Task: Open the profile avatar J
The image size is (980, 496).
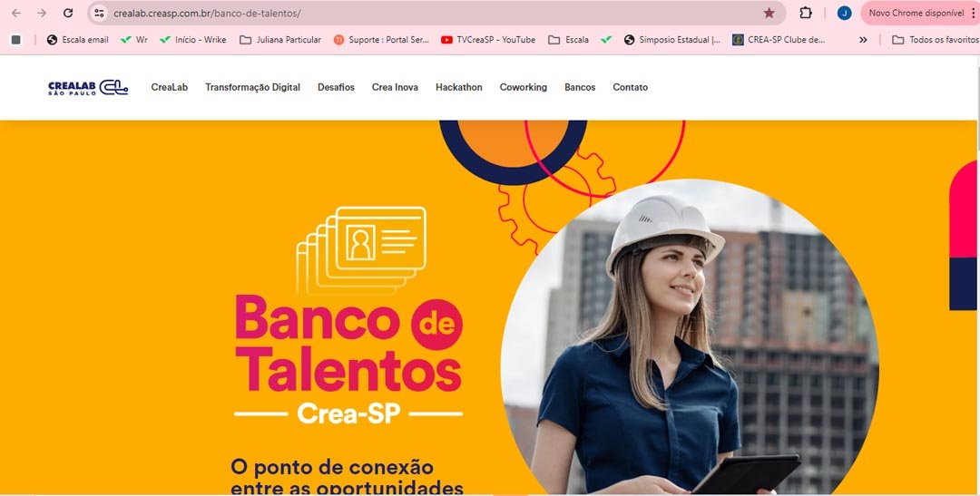Action: click(845, 13)
